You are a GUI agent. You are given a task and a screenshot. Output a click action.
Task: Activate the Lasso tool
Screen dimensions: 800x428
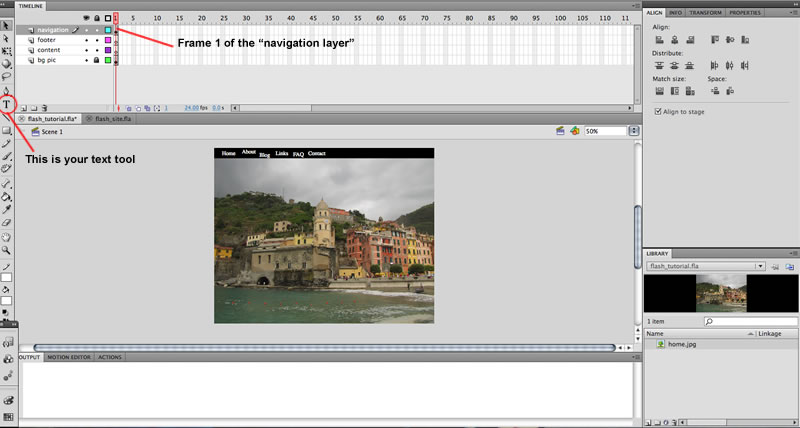(7, 77)
